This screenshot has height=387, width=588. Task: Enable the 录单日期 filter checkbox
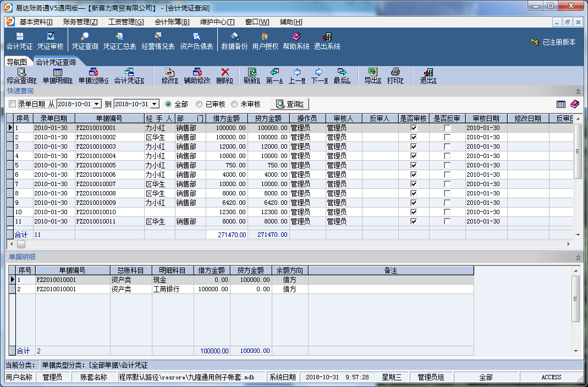coord(12,104)
